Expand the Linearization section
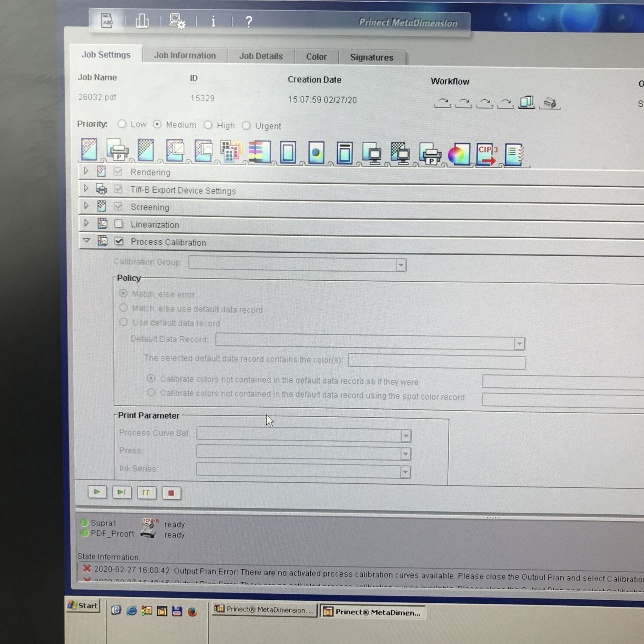Viewport: 644px width, 644px height. [x=86, y=223]
